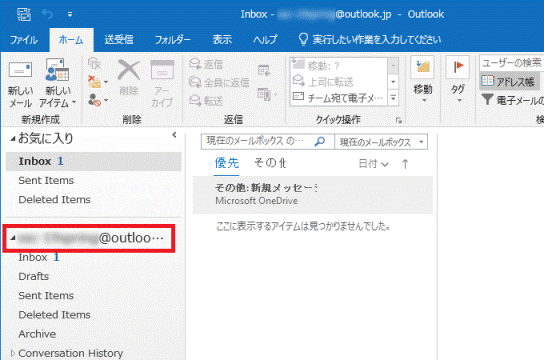Click the Forward (転送) button
This screenshot has height=360, width=544.
tap(206, 101)
